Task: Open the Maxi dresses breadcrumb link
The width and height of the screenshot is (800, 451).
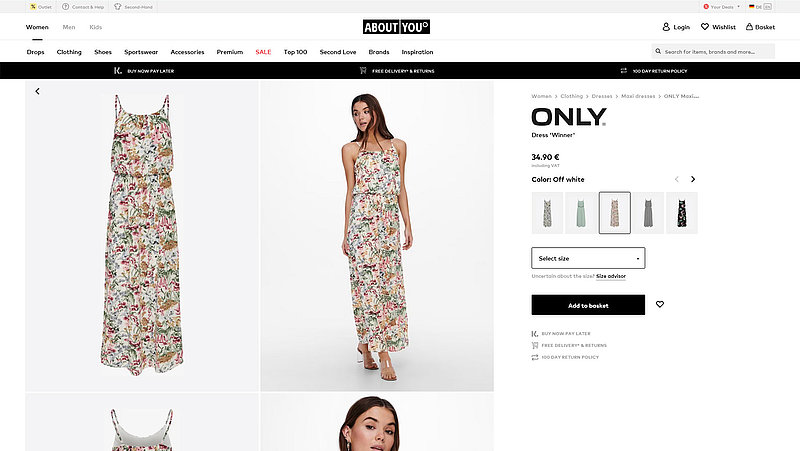Action: click(640, 96)
